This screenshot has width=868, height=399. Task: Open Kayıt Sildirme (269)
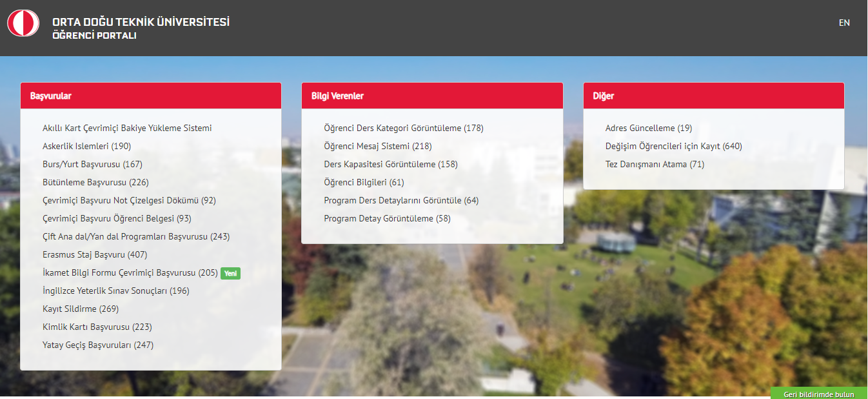(81, 309)
